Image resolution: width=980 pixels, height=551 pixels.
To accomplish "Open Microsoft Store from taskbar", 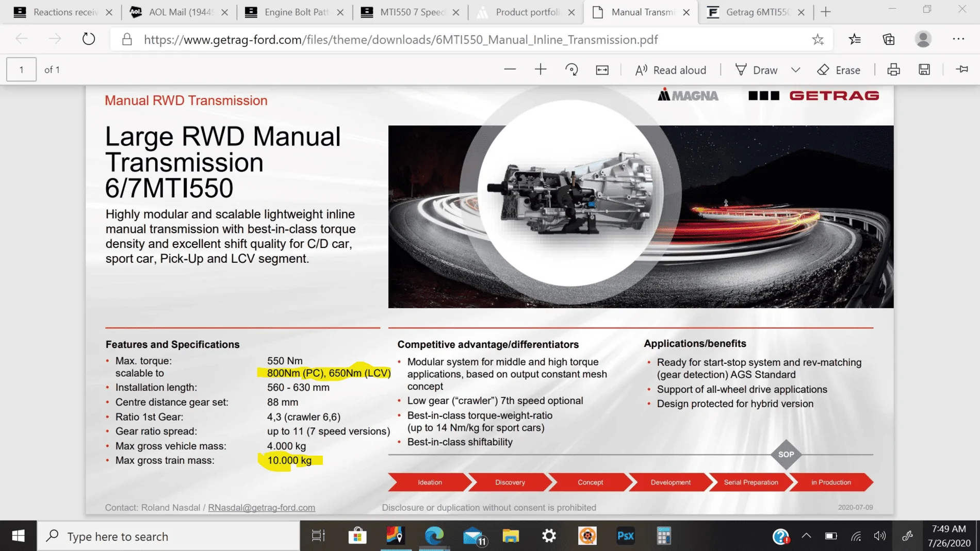I will click(357, 536).
